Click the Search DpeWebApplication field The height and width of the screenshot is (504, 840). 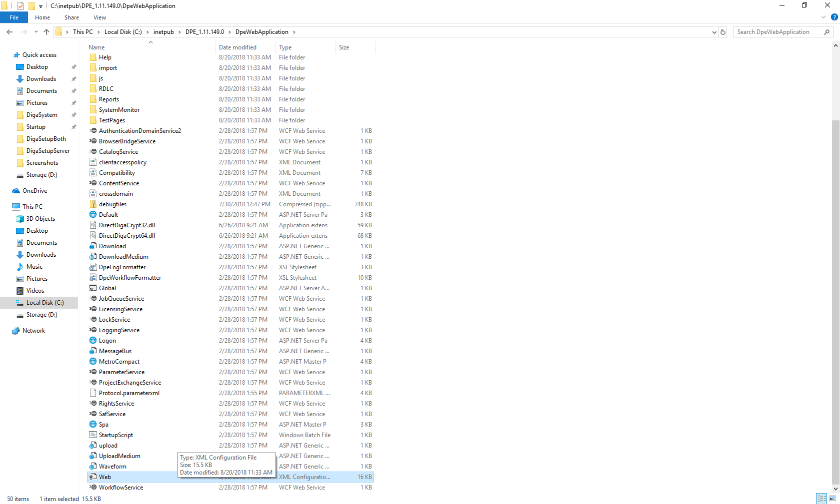778,32
